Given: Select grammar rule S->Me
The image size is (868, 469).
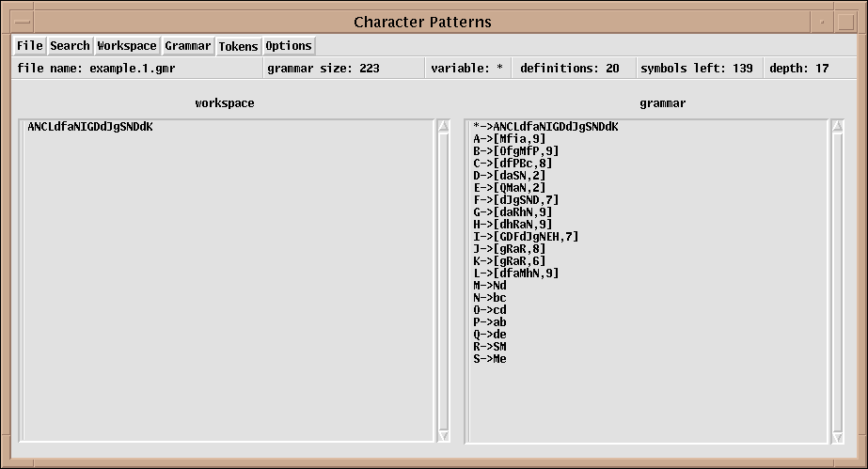Looking at the screenshot, I should (490, 358).
